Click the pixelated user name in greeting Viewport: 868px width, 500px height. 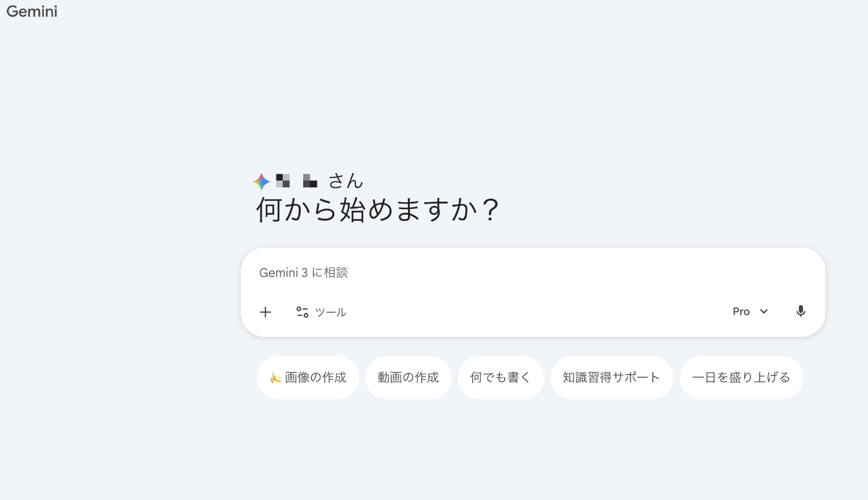296,181
